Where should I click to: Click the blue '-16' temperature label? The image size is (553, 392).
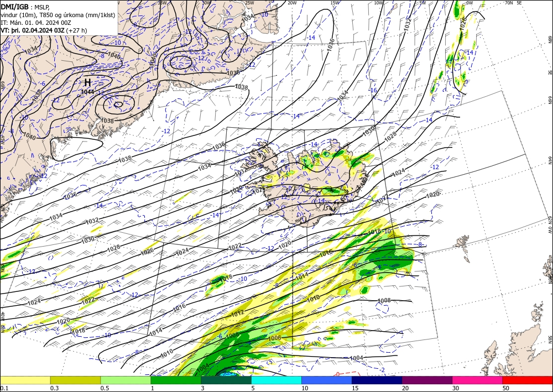coord(373,91)
